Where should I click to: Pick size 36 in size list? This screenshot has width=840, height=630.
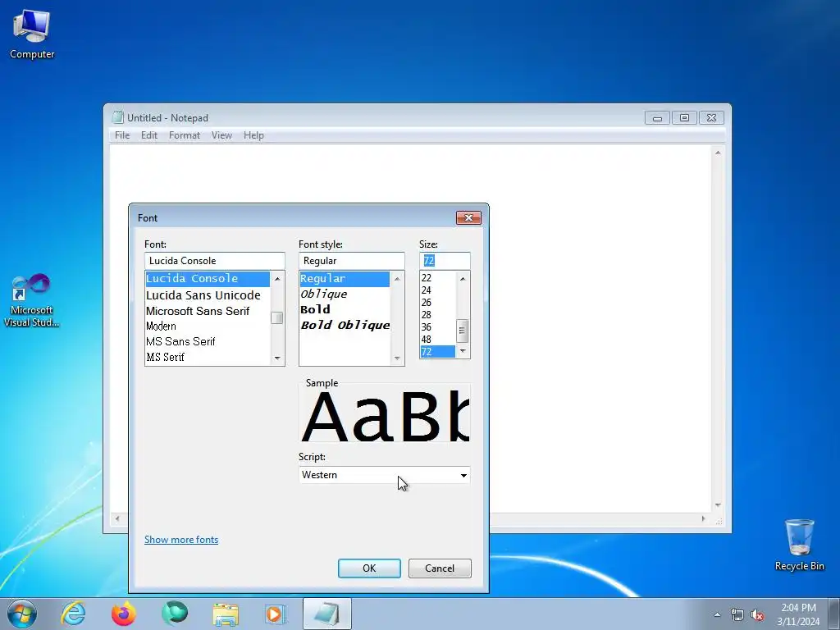(438, 327)
